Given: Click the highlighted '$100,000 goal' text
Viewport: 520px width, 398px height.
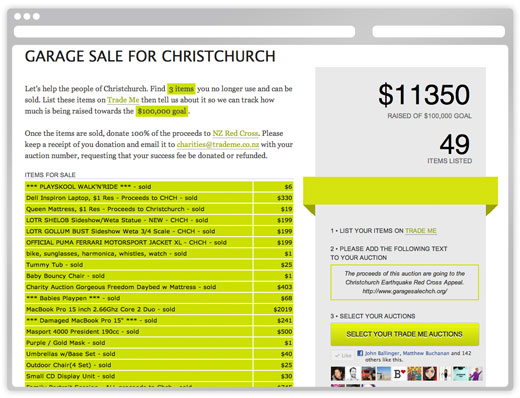Looking at the screenshot, I should point(162,111).
